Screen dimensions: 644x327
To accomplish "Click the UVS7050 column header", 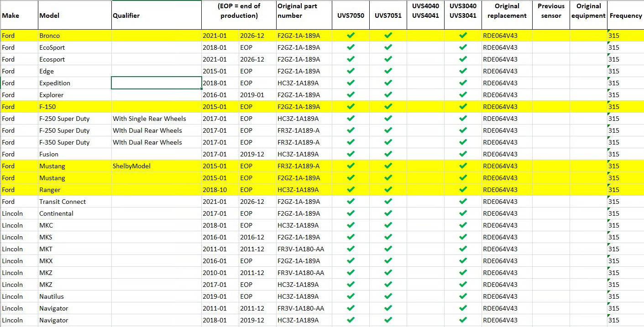I will (x=351, y=16).
